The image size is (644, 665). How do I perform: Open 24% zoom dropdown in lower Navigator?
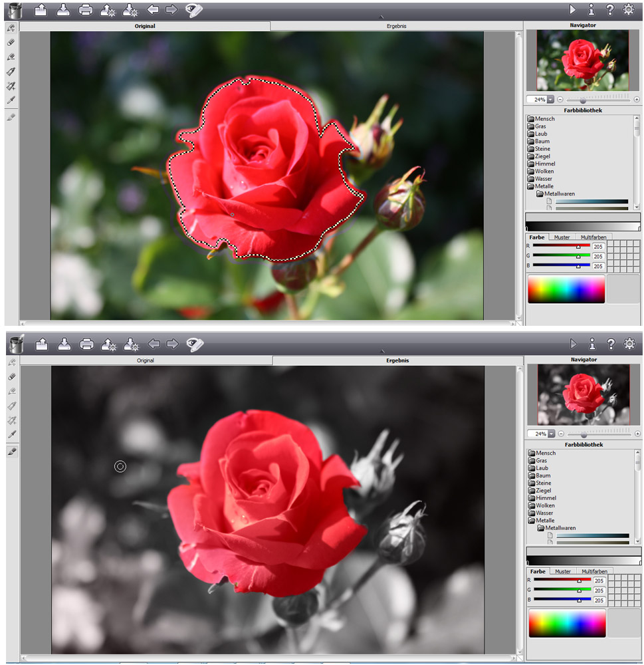pos(551,434)
